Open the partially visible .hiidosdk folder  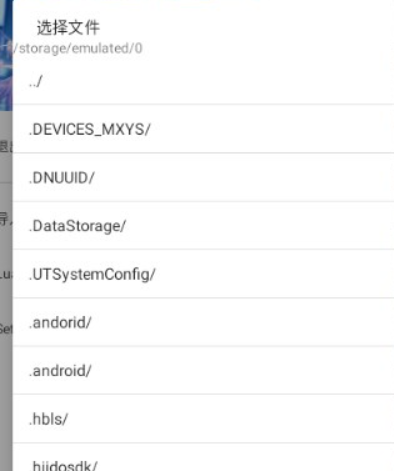point(203,457)
